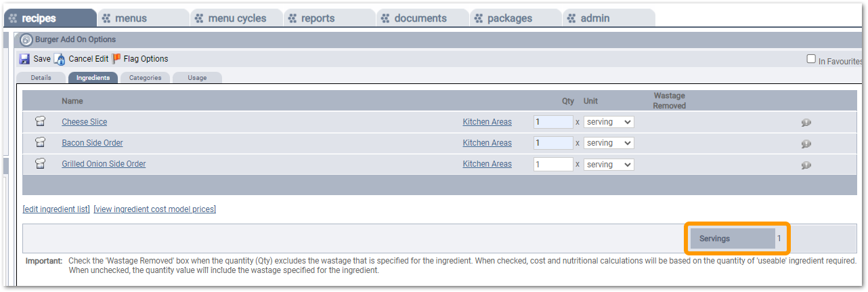Open the comment bubble for Cheese Slice
The width and height of the screenshot is (868, 292).
[806, 123]
